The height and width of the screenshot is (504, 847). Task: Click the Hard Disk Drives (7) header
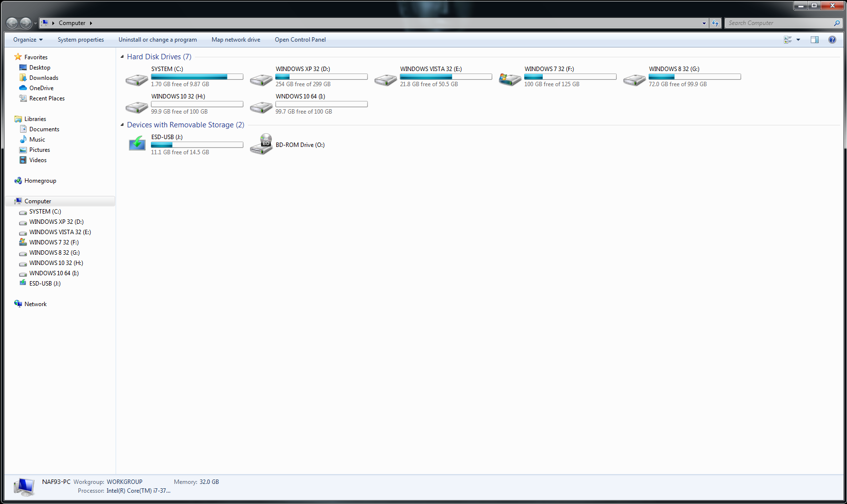pyautogui.click(x=159, y=57)
